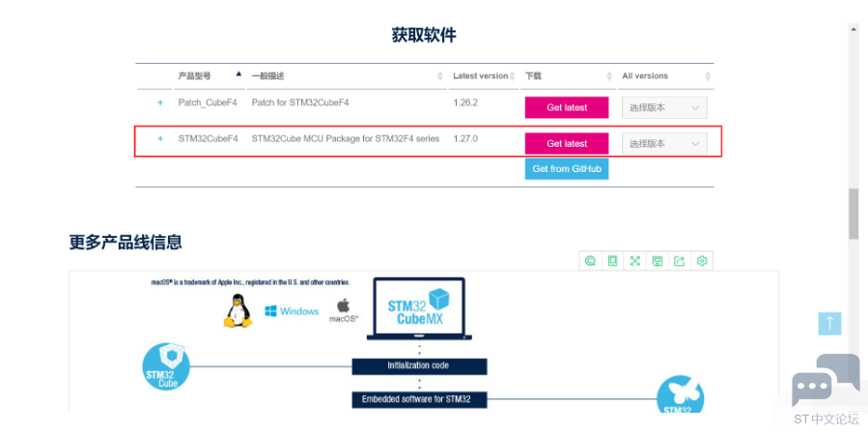Expand the Patch_CubeF4 row plus sign
868x434 pixels.
160,102
